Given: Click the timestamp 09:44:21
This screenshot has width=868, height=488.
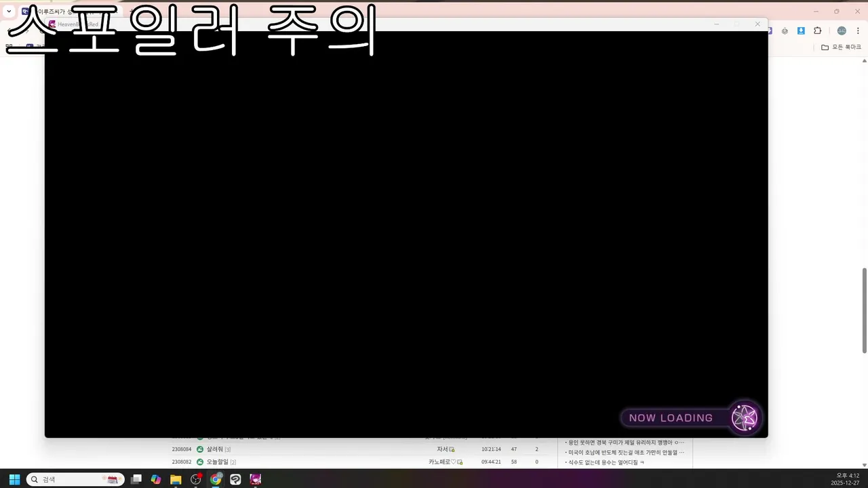Looking at the screenshot, I should (491, 462).
